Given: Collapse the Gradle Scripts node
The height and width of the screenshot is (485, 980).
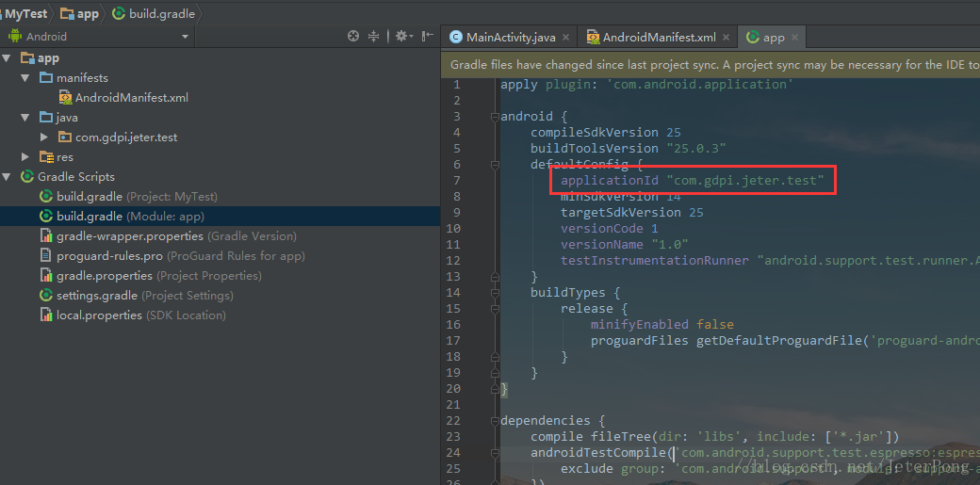Looking at the screenshot, I should (x=7, y=177).
